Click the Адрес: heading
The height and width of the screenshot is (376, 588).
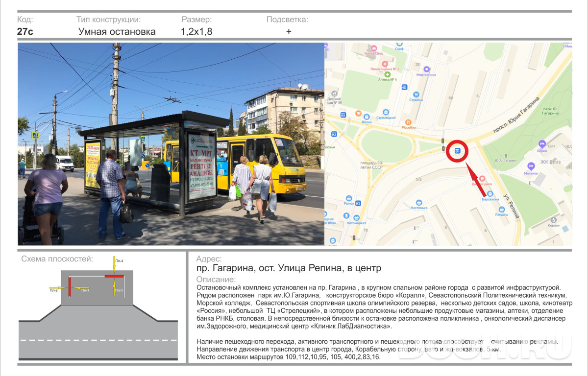209,259
